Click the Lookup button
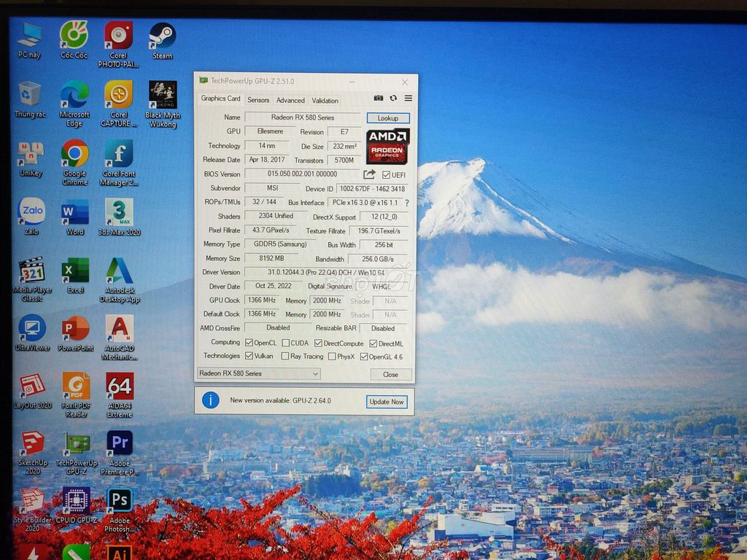 pyautogui.click(x=387, y=117)
